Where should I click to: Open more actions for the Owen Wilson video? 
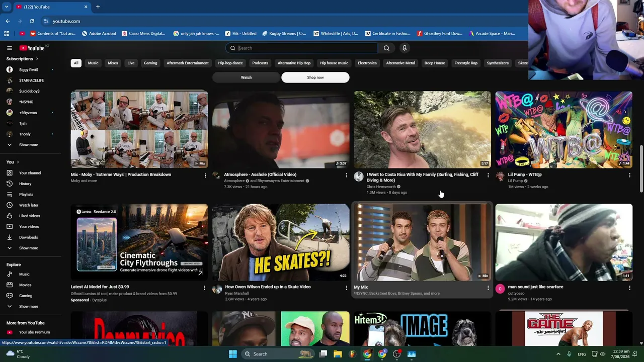[x=346, y=288]
